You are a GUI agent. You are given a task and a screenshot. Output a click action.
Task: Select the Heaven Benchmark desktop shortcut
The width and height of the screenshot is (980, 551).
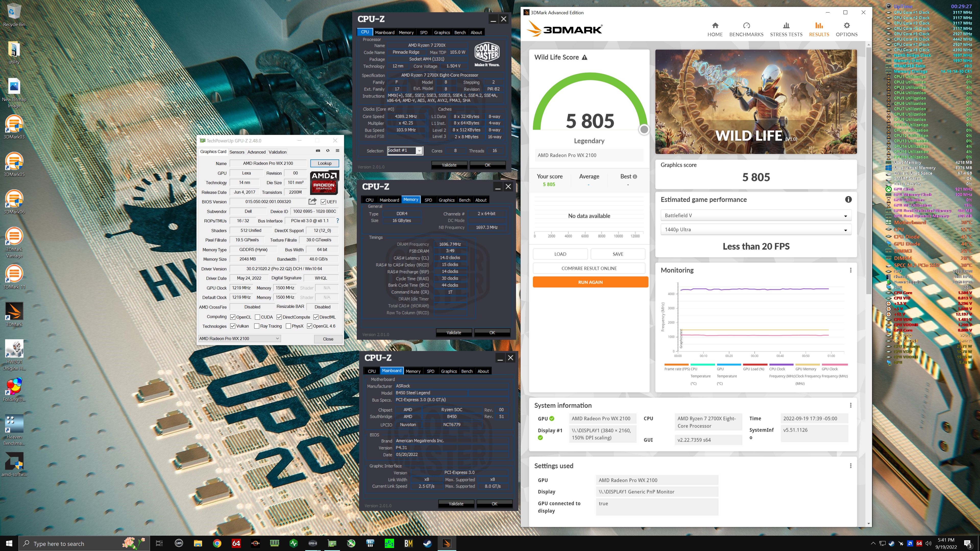coord(14,430)
